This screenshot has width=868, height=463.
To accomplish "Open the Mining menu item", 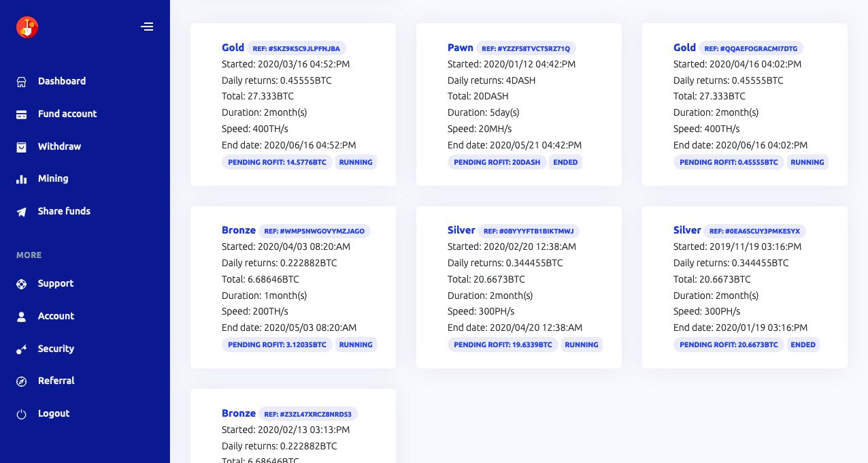I will click(53, 178).
